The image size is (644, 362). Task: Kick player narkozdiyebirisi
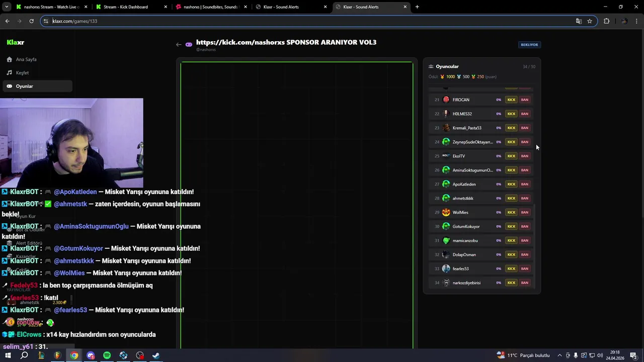point(511,283)
